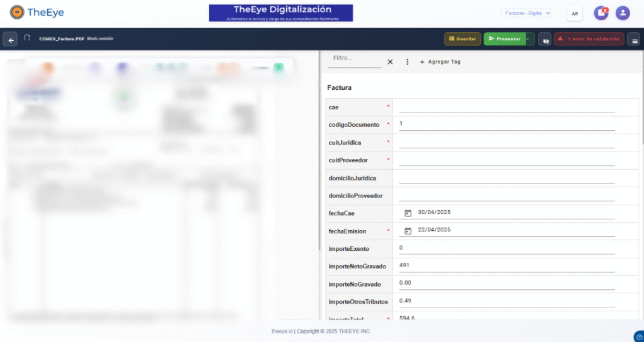Viewport: 644px width, 342px height.
Task: Click Agregar Tag
Action: click(x=440, y=62)
